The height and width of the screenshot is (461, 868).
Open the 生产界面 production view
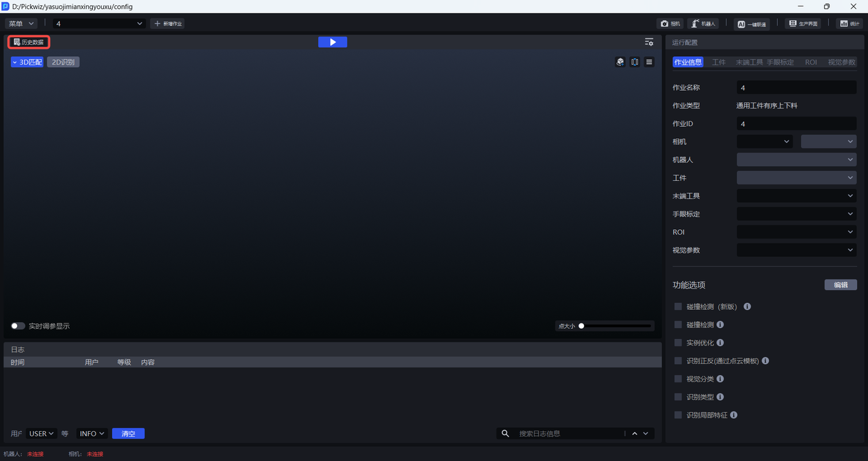pyautogui.click(x=802, y=24)
